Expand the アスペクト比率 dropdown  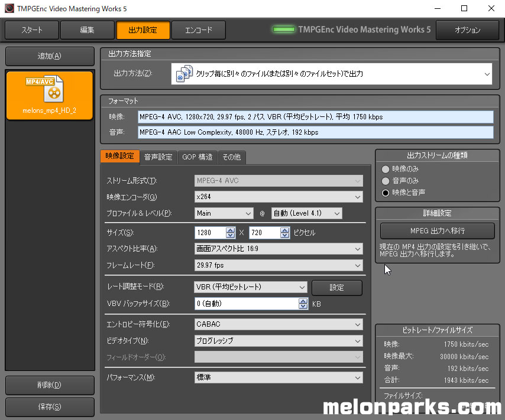point(279,249)
